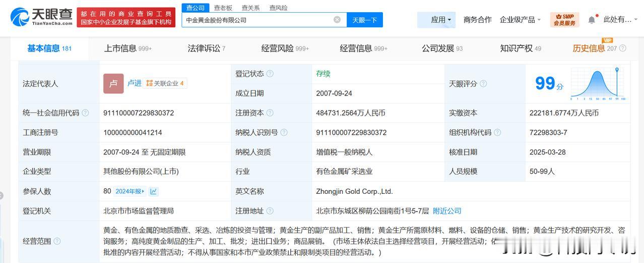This screenshot has height=263, width=644.
Task: Open the 卢进 legal representative link
Action: [135, 83]
